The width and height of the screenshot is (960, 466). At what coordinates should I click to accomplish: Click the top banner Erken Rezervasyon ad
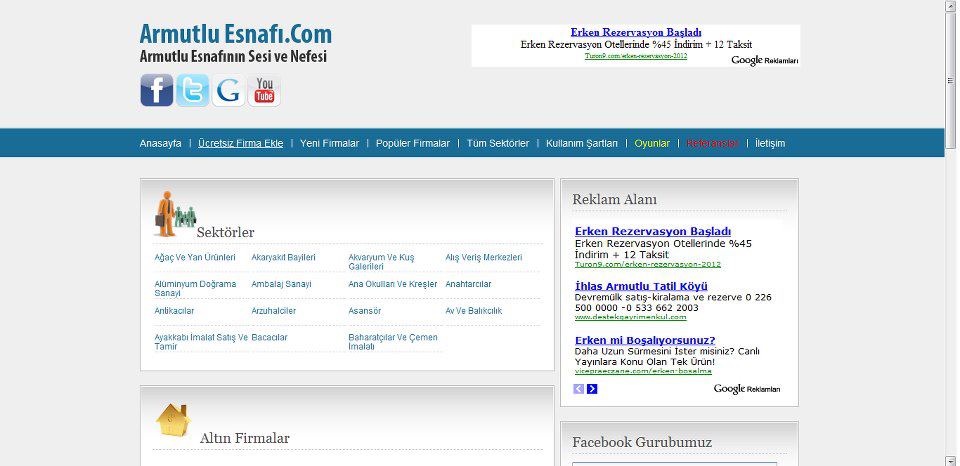(636, 33)
